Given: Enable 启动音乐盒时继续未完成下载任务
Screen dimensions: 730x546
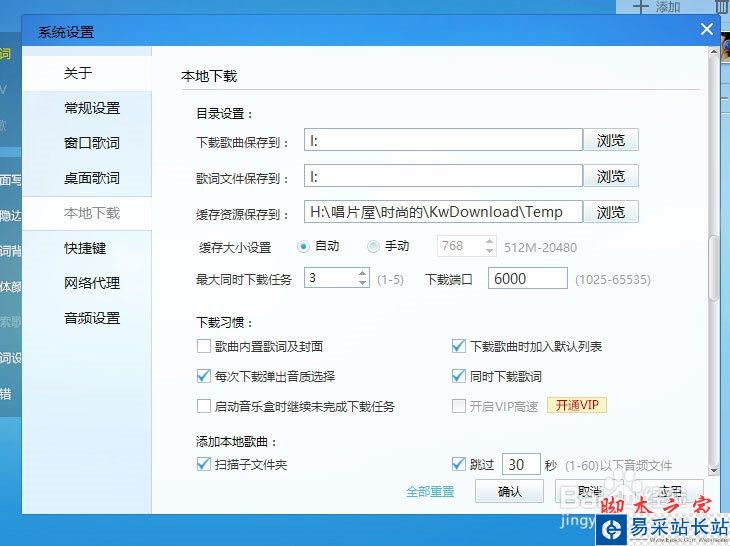Looking at the screenshot, I should [x=203, y=406].
